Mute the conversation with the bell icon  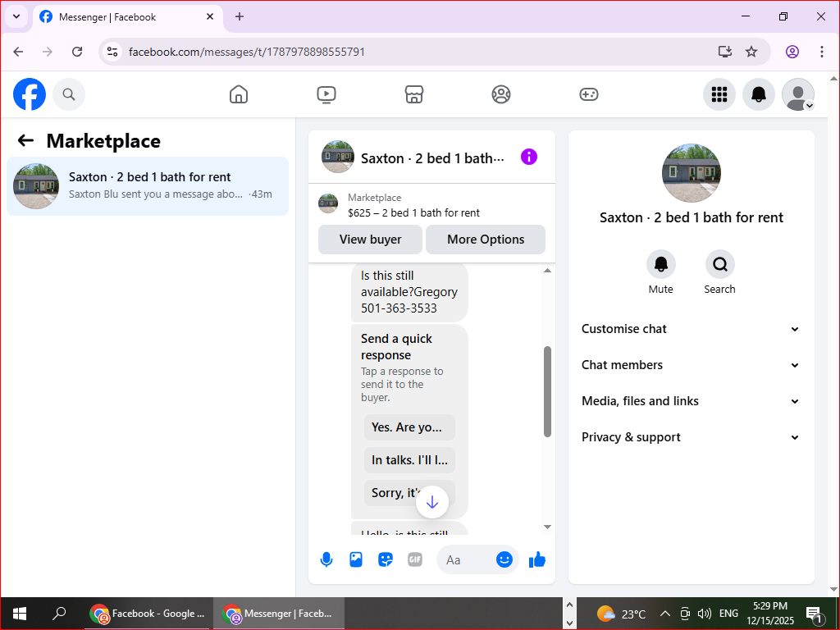[x=660, y=264]
